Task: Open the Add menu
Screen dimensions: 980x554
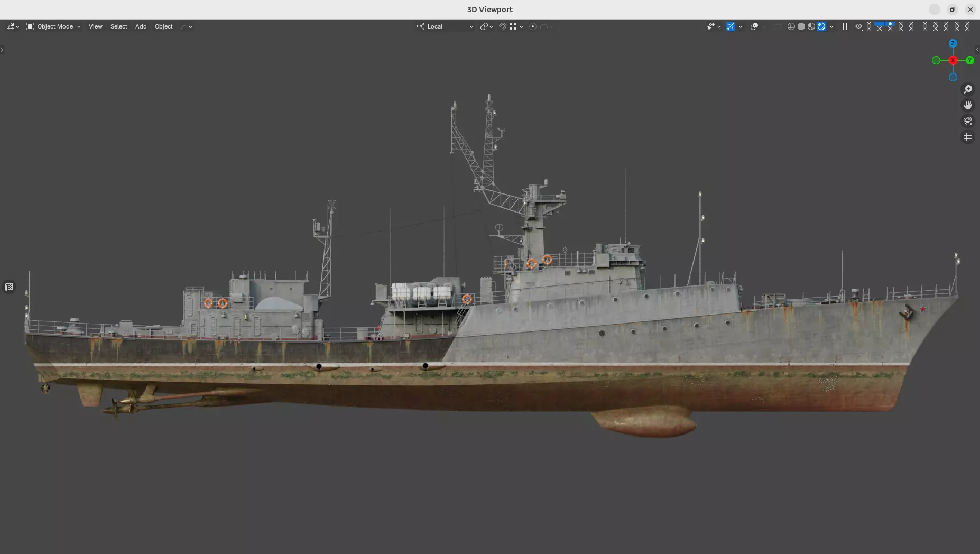Action: coord(141,26)
